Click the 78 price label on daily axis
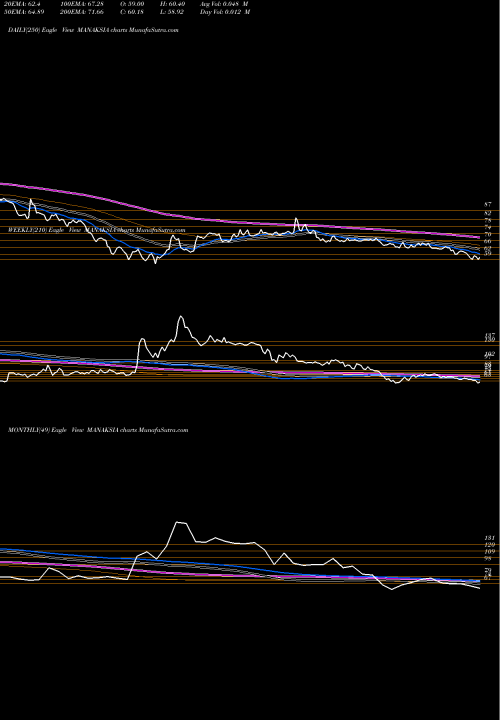This screenshot has height=720, width=500. pos(488,221)
